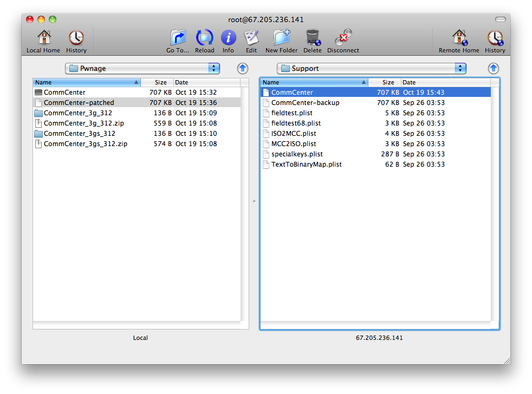Create a New Folder
Viewport: 532px width, 394px height.
coord(281,38)
